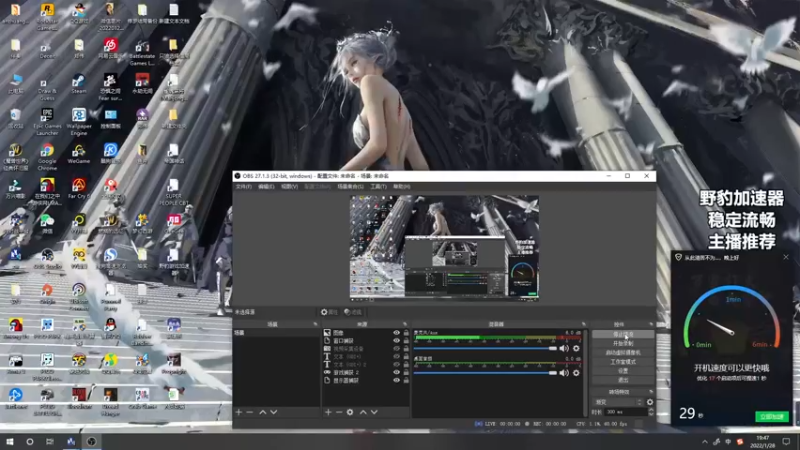
Task: Open the 工具(T) menu
Action: click(378, 186)
